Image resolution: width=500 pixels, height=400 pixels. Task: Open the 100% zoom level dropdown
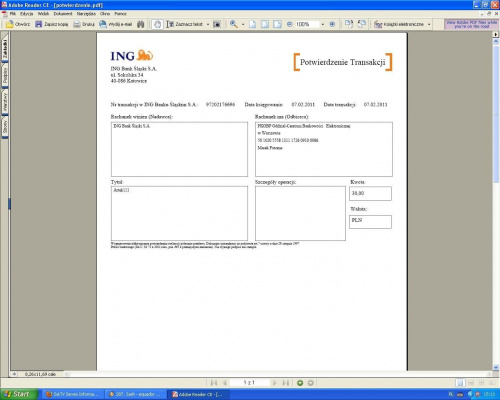[x=322, y=24]
